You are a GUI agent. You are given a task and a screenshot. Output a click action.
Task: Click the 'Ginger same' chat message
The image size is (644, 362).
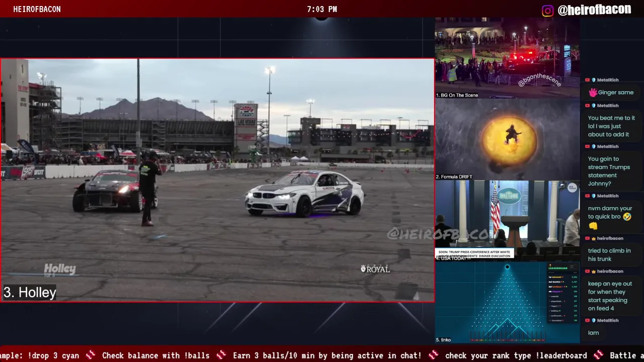611,93
